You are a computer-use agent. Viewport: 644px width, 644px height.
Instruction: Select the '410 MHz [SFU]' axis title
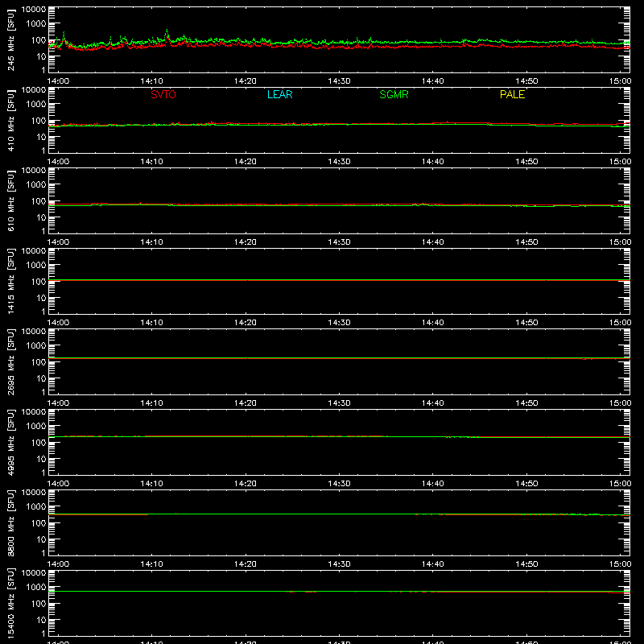pyautogui.click(x=10, y=120)
